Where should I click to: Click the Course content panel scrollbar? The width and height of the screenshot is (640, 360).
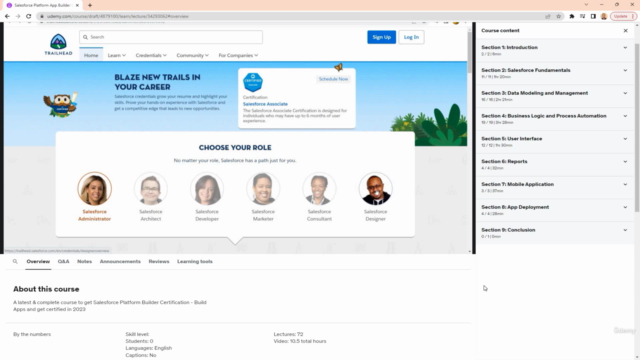coord(637,127)
